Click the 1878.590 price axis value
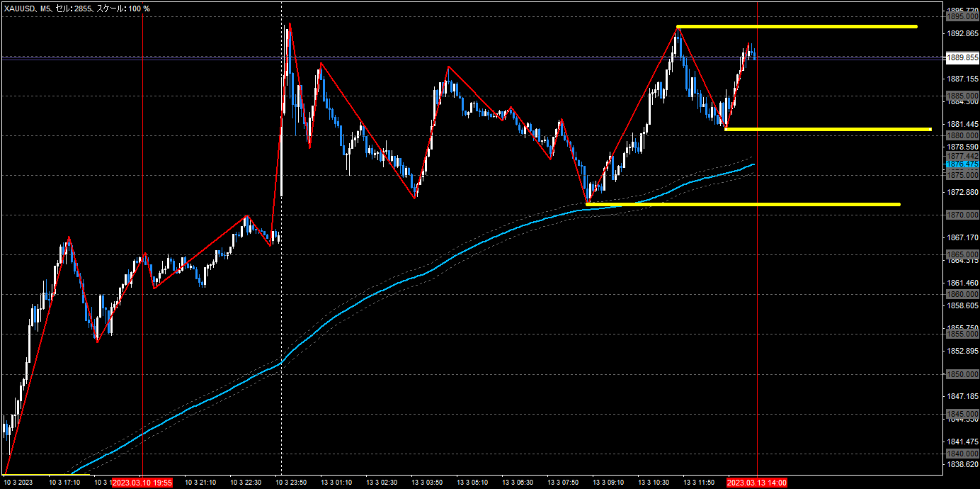 click(962, 147)
